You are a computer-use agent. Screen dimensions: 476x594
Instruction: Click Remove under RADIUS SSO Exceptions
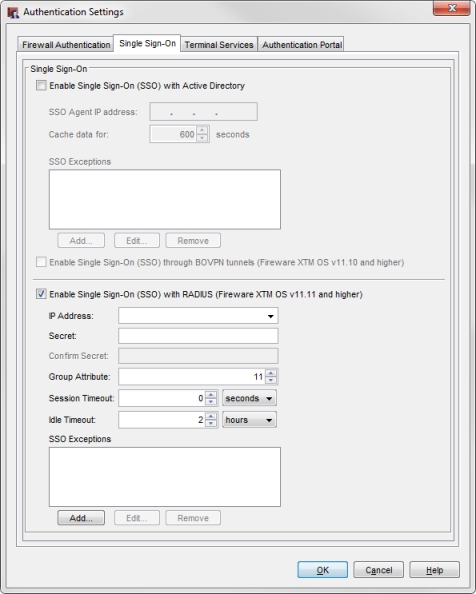click(x=193, y=518)
